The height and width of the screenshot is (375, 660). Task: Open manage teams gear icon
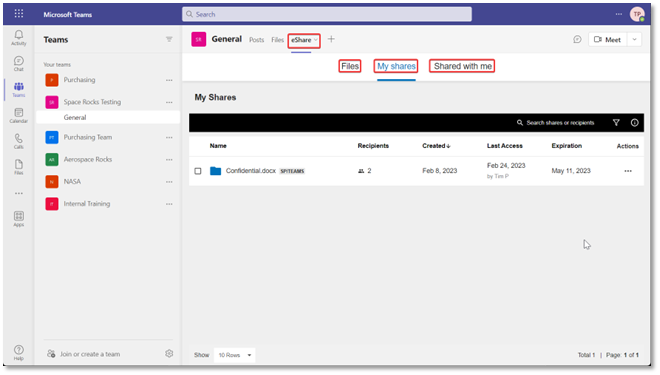point(169,354)
